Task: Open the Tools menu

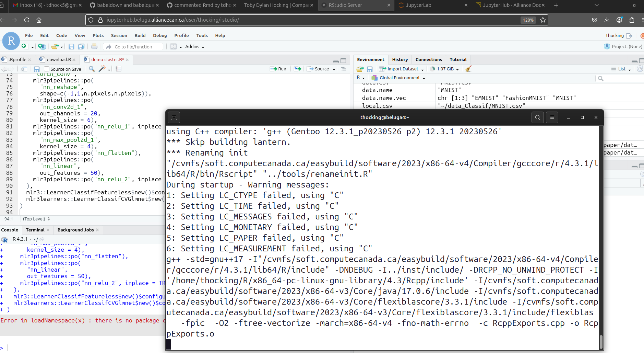Action: pos(202,35)
